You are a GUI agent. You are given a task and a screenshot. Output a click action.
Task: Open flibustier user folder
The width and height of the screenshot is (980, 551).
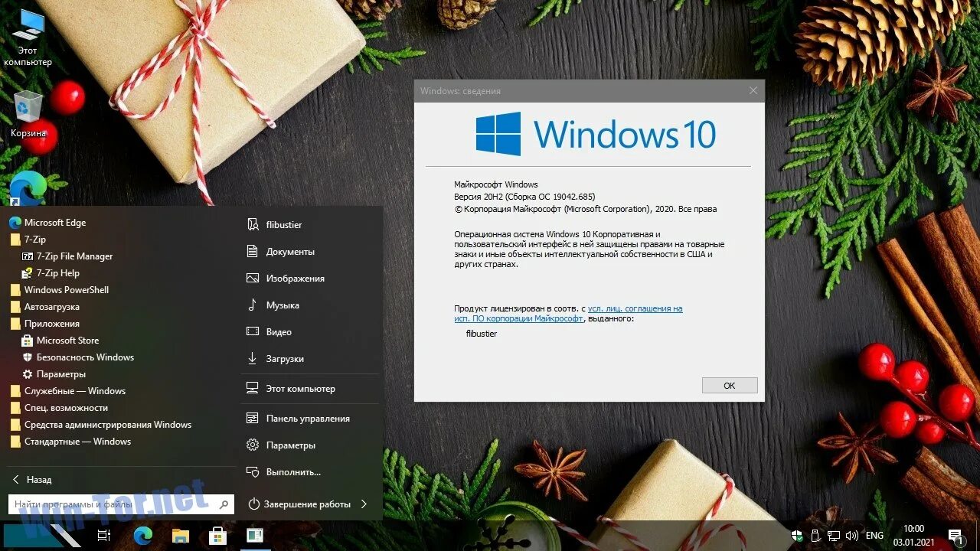(x=274, y=225)
